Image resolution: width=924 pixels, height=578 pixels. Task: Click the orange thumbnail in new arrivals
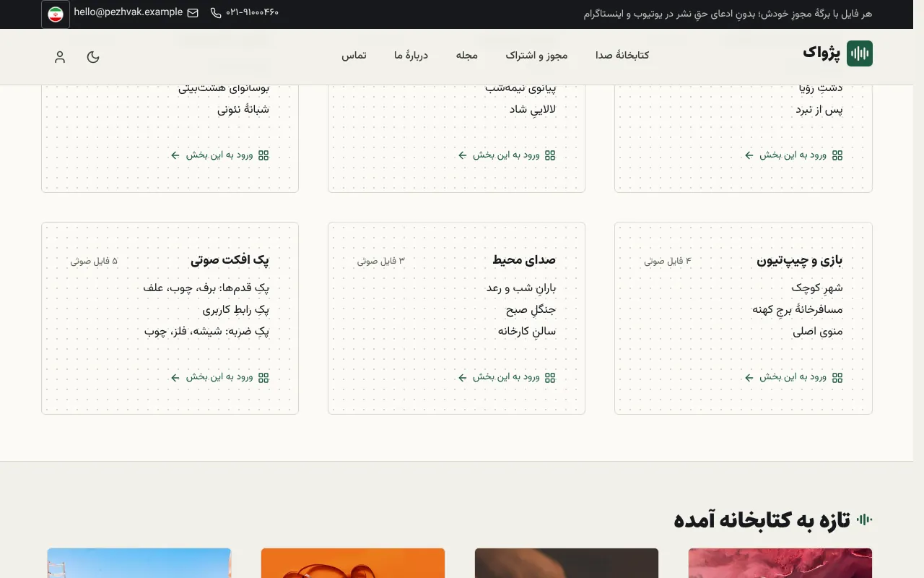coord(353,563)
